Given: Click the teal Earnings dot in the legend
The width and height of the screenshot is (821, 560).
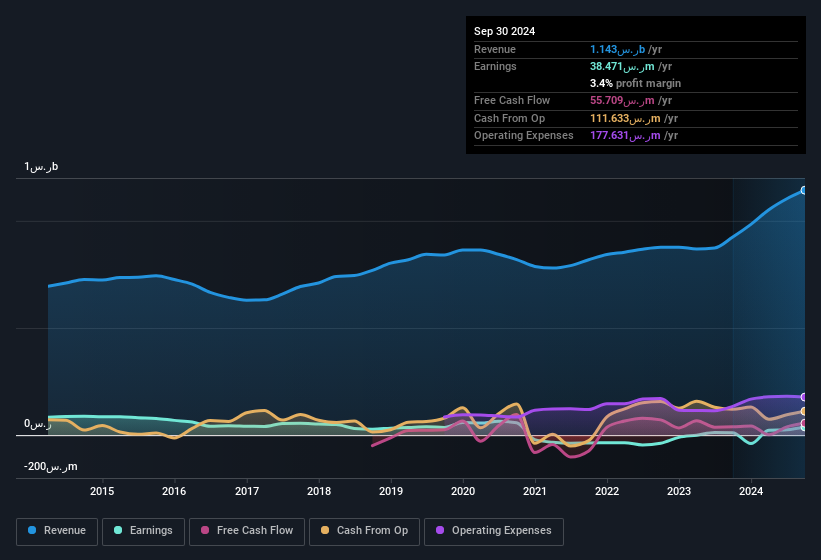Looking at the screenshot, I should coord(119,531).
